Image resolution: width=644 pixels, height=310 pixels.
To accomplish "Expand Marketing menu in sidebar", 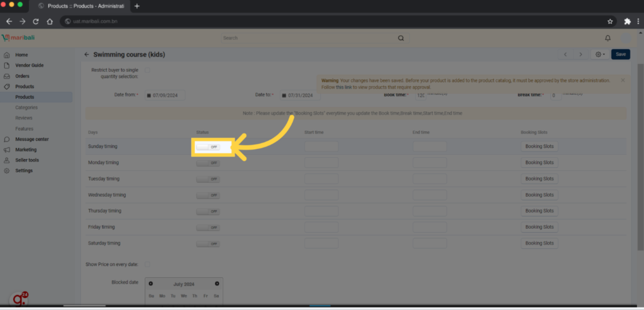I will click(26, 150).
